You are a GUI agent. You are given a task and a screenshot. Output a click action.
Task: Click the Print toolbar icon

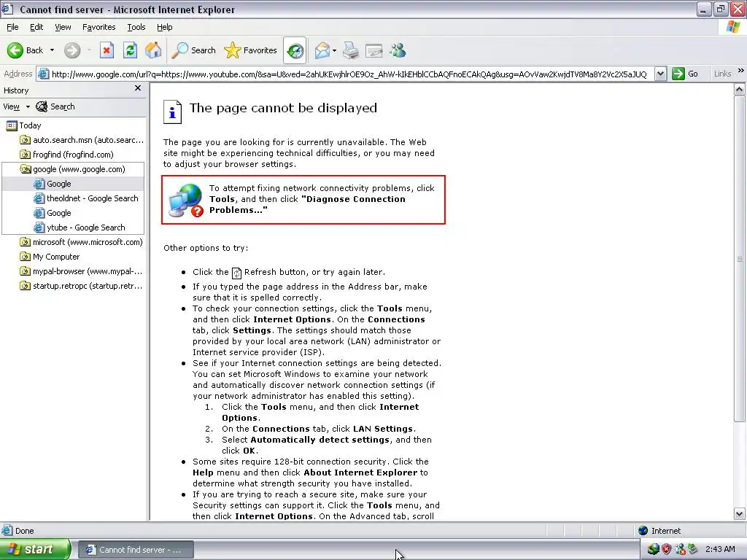(x=351, y=50)
